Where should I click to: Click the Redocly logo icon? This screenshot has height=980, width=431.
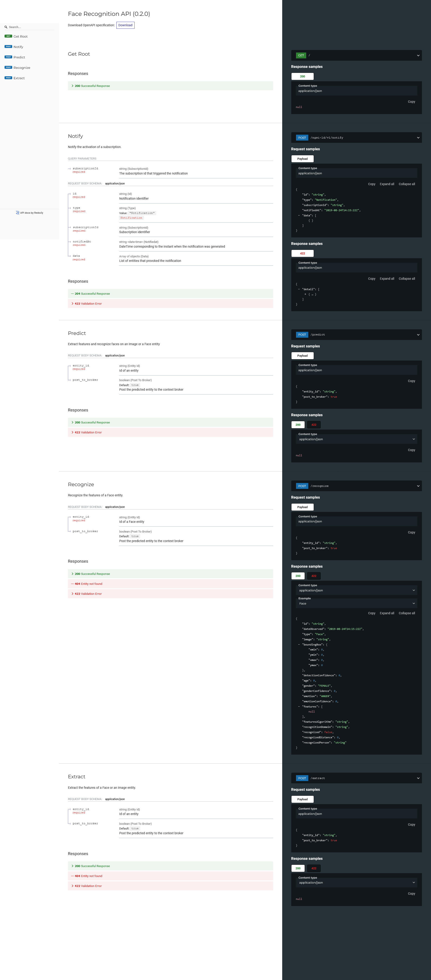17,213
